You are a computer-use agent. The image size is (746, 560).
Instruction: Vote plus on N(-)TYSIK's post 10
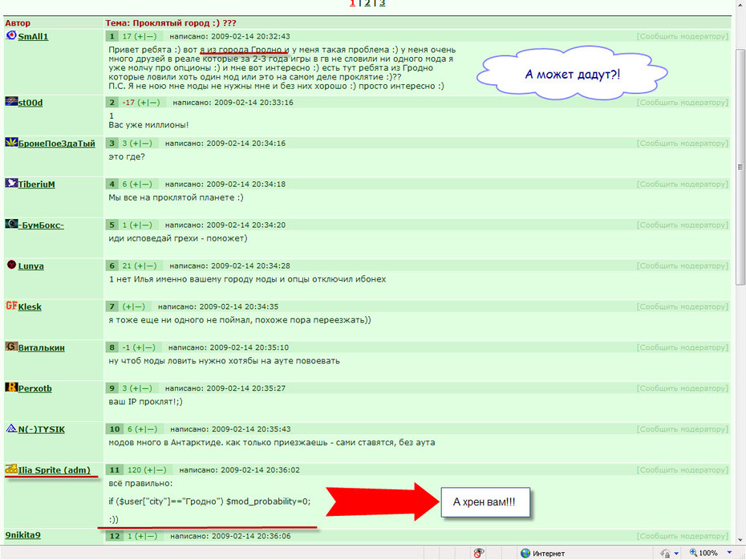(x=141, y=430)
